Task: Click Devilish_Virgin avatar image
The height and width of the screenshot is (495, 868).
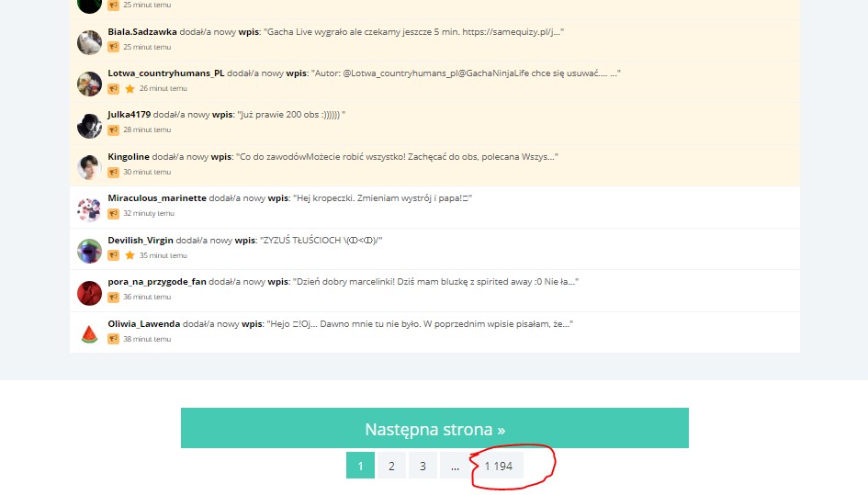Action: [x=89, y=251]
